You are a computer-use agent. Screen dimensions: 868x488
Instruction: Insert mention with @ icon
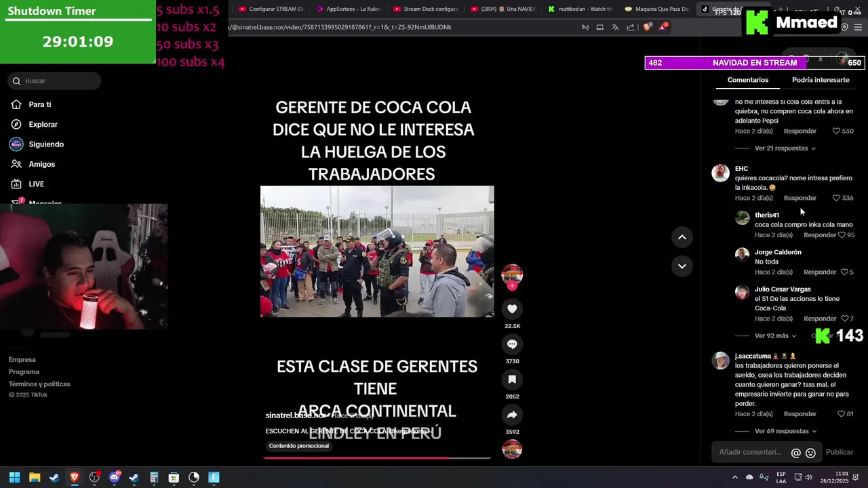coord(796,453)
